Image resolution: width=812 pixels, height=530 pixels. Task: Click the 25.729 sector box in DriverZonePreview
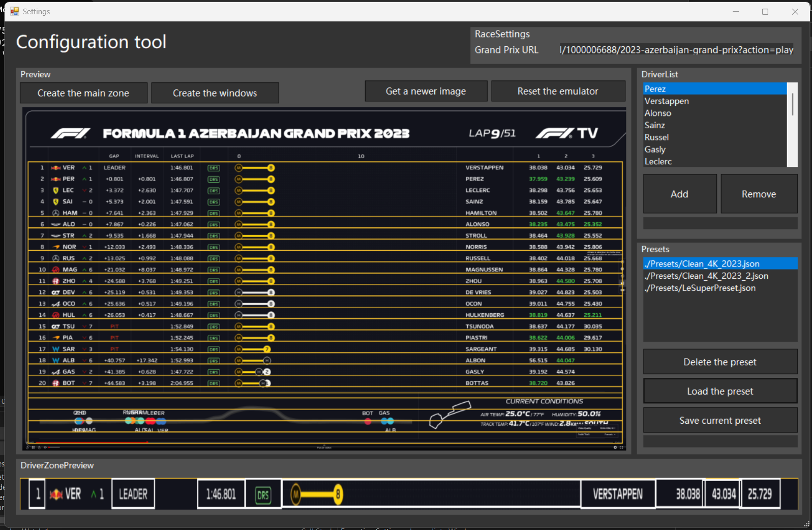pos(760,493)
